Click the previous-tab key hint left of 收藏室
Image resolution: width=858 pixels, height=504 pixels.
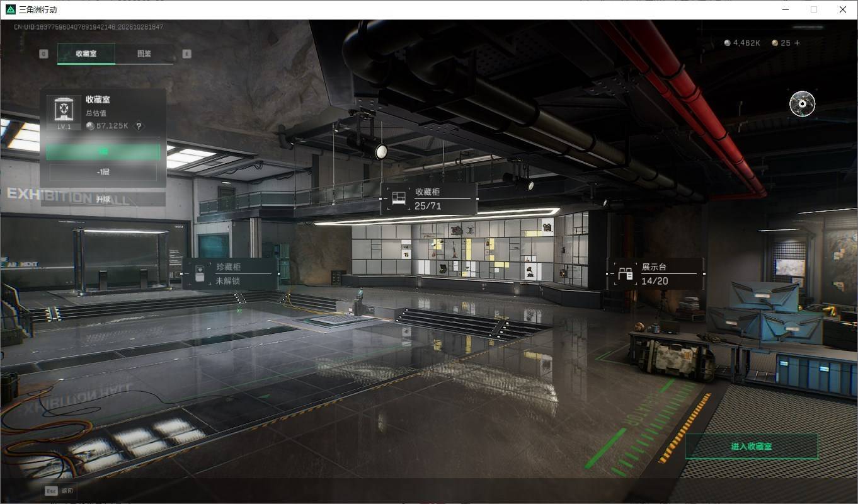click(x=43, y=54)
